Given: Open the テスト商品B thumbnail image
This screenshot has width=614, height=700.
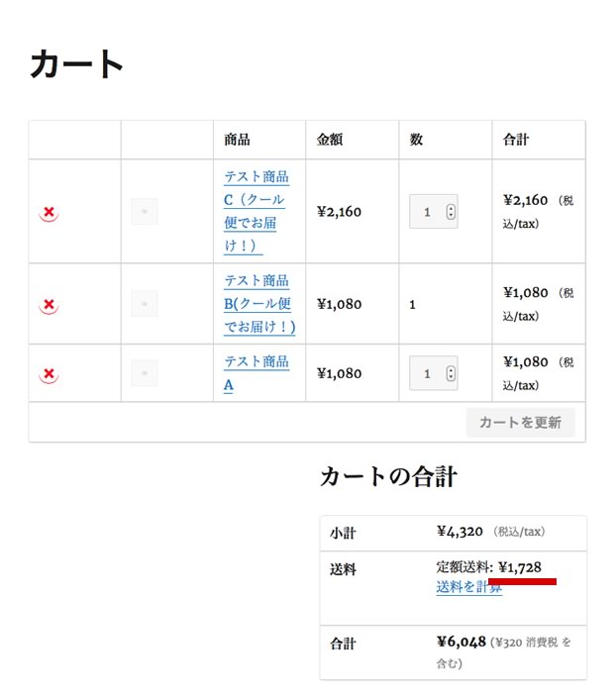Looking at the screenshot, I should tap(145, 304).
